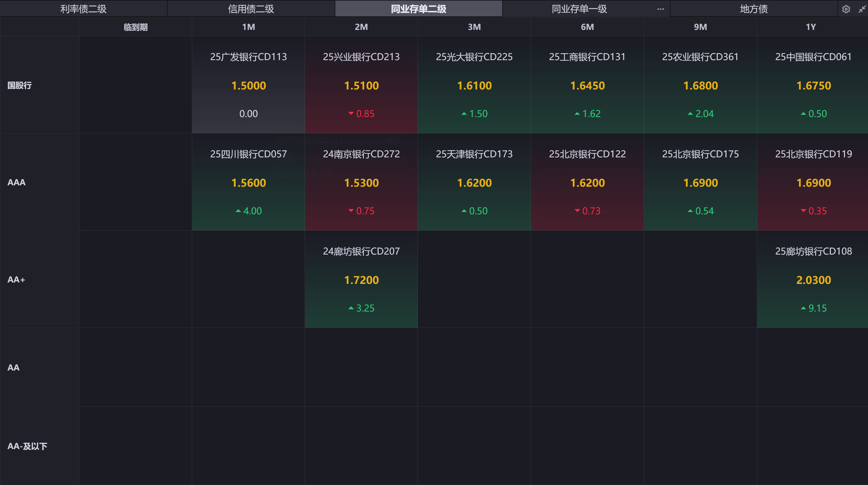The width and height of the screenshot is (868, 485).
Task: Open the three-dots more options menu
Action: click(660, 9)
